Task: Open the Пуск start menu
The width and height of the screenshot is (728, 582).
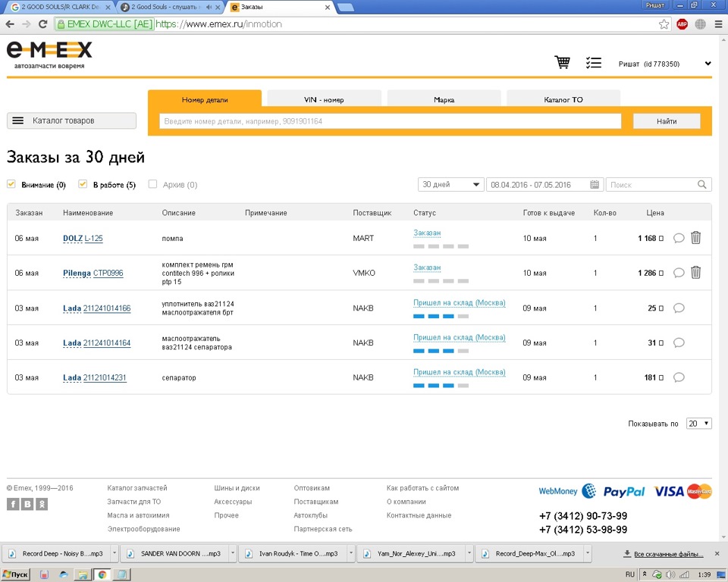Action: click(15, 574)
